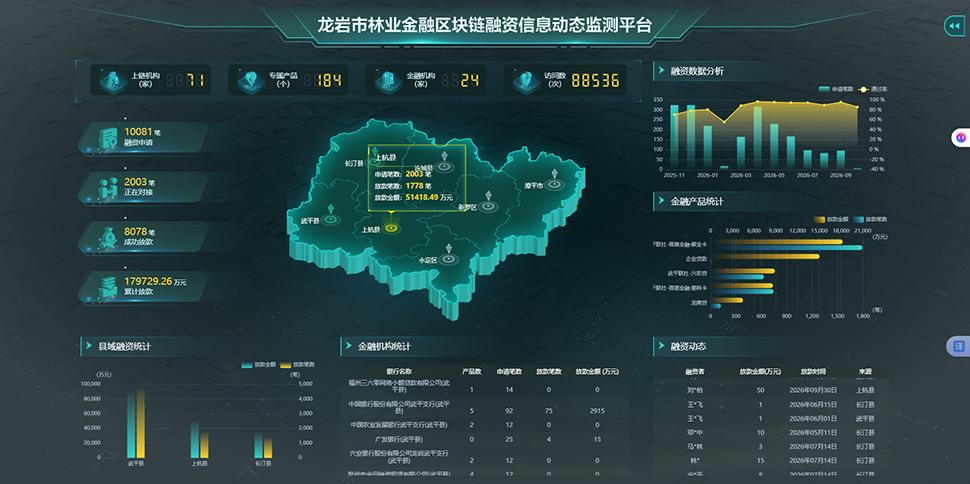
Task: Click the 武平联社-兴农贷 product label
Action: pos(687,272)
